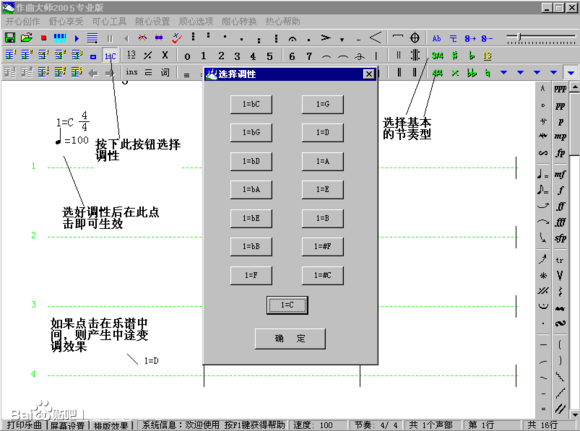This screenshot has width=580, height=431.
Task: Open lyrics entry with the 词 button
Action: pos(165,73)
